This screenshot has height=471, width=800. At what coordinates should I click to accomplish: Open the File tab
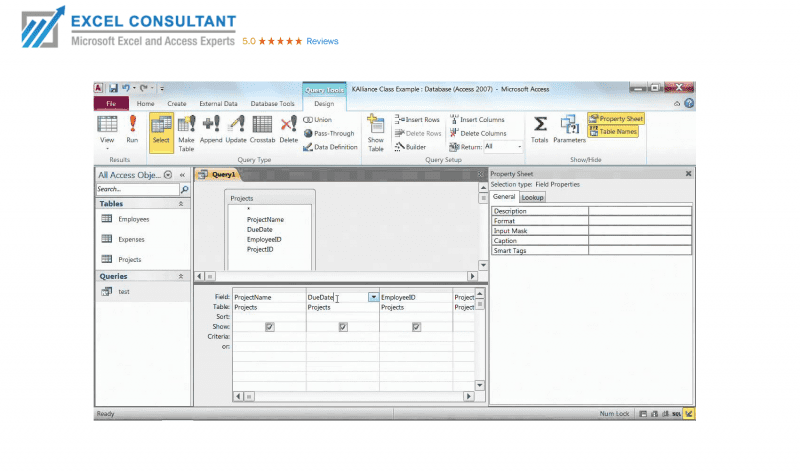click(x=111, y=104)
